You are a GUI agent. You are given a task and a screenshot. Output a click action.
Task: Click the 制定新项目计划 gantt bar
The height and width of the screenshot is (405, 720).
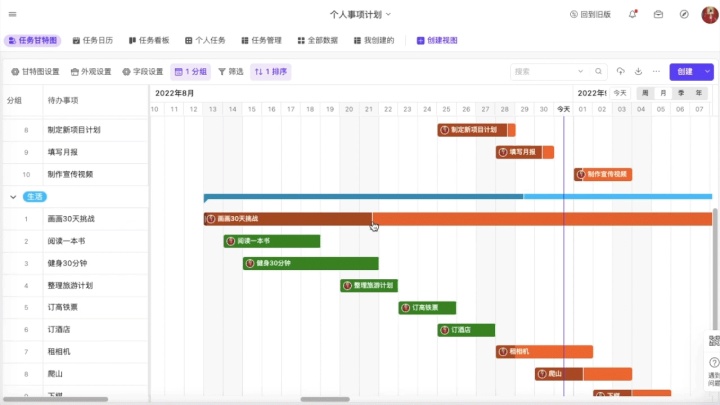tap(476, 130)
